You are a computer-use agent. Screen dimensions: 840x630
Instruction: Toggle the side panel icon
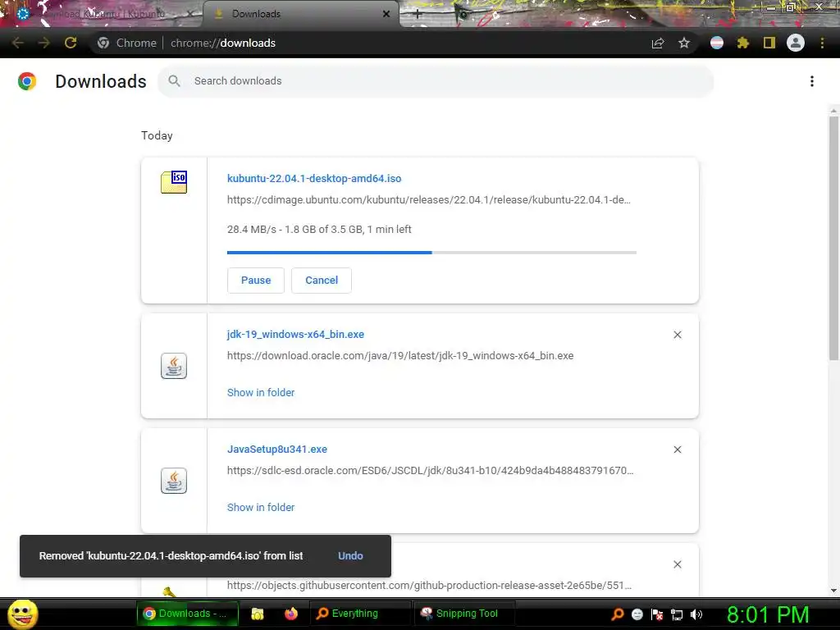[769, 43]
